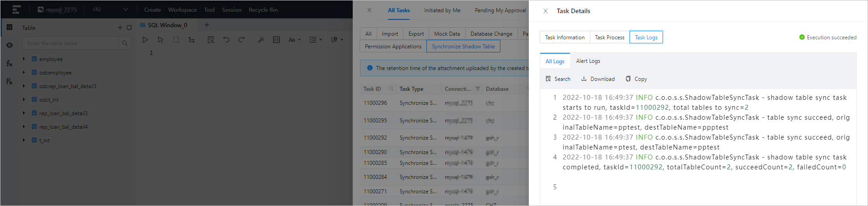The height and width of the screenshot is (206, 868).
Task: Click the Task ID column search icon
Action: (392, 89)
